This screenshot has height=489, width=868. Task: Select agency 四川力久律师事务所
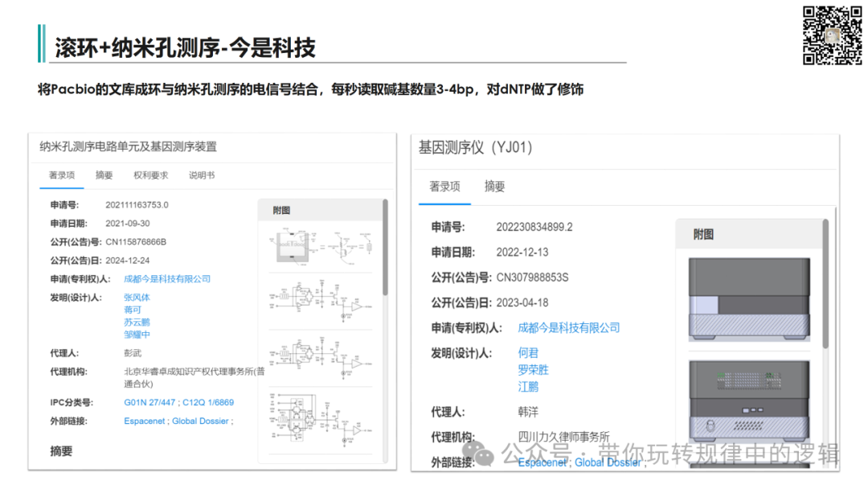coord(563,437)
